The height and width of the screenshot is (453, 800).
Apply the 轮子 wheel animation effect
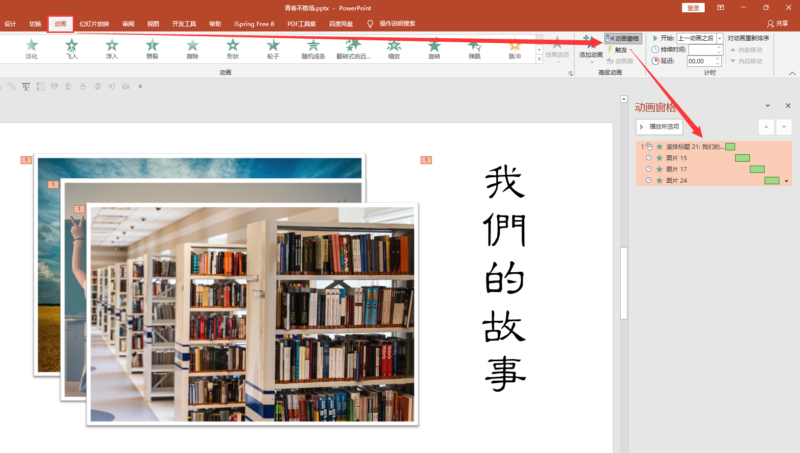(x=273, y=47)
